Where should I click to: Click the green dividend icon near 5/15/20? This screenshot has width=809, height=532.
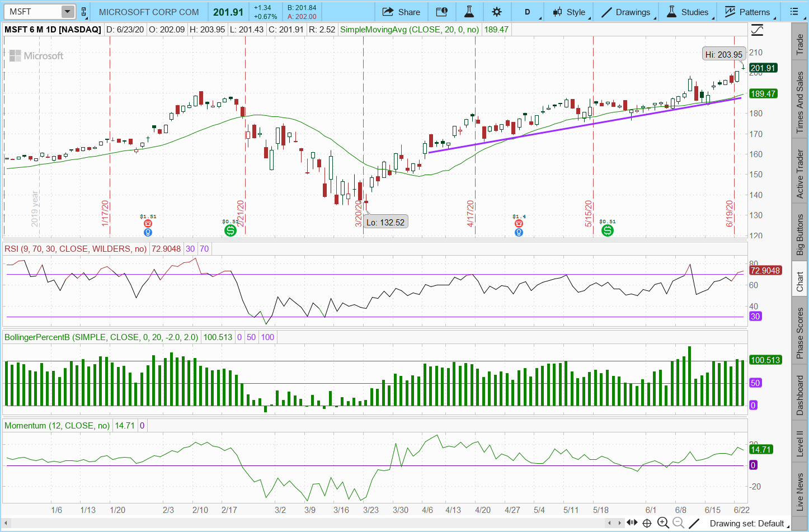[x=607, y=230]
